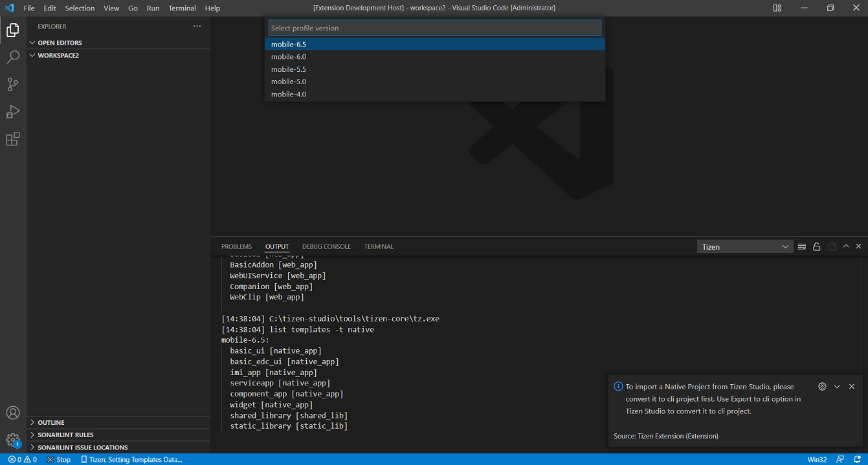Image resolution: width=868 pixels, height=465 pixels.
Task: Collapse the WORKSPACE2 folder section
Action: click(x=58, y=56)
